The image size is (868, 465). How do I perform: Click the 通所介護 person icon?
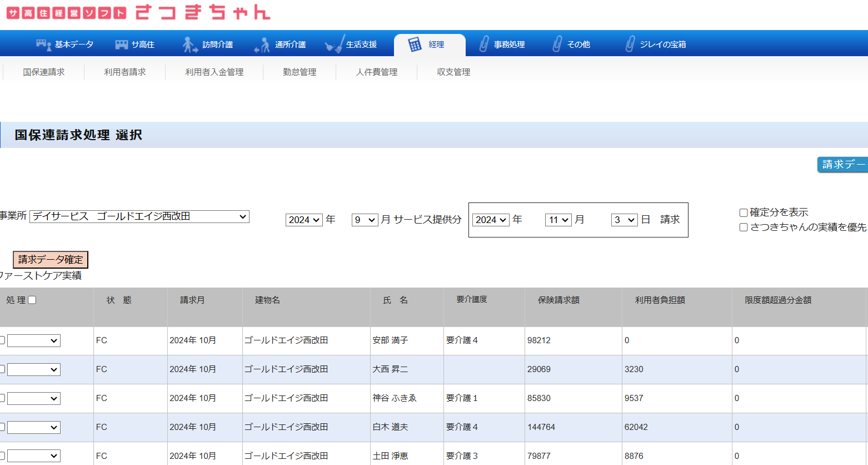(262, 44)
